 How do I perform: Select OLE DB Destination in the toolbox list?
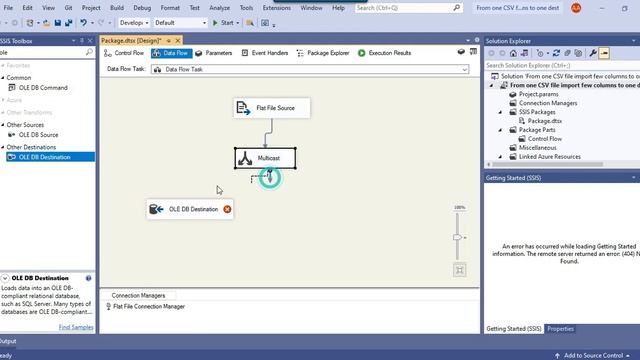[x=51, y=157]
